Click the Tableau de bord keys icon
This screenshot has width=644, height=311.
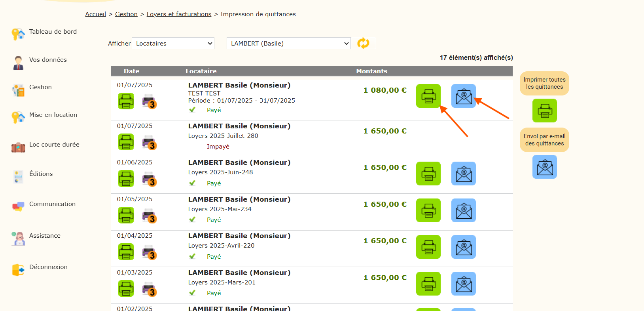pyautogui.click(x=18, y=34)
